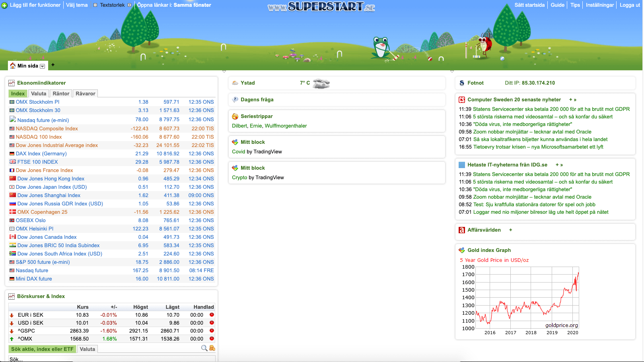Click the Ekonomiindikatorer chart icon
This screenshot has width=644, height=362.
[x=12, y=83]
